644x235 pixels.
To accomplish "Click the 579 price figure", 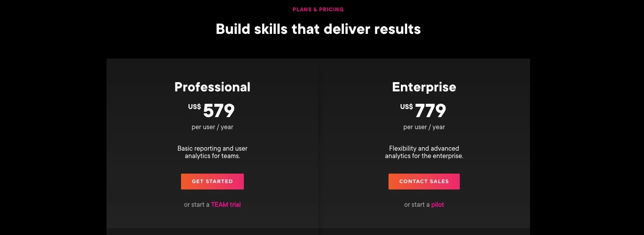I will coord(219,110).
